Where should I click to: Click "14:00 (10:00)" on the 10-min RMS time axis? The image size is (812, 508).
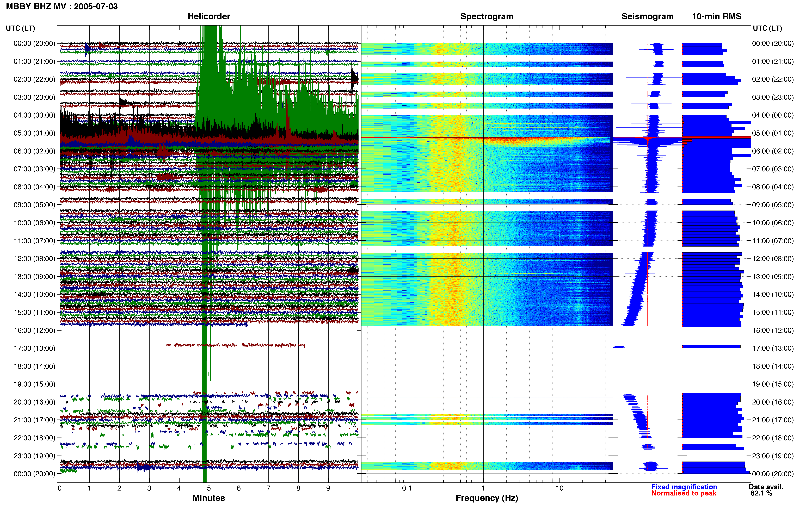click(773, 294)
